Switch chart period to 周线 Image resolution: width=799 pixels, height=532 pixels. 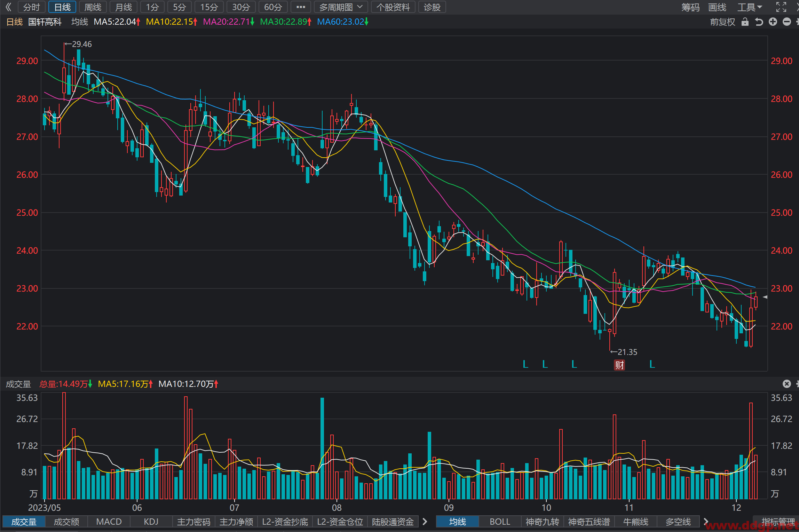[x=93, y=7]
